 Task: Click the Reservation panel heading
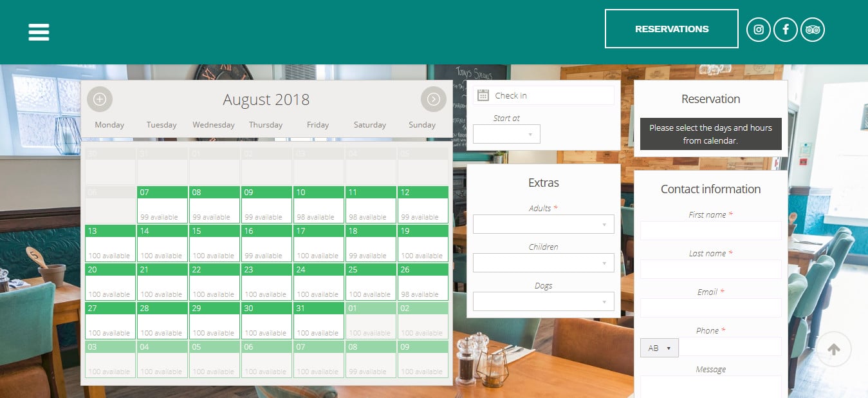click(x=711, y=99)
